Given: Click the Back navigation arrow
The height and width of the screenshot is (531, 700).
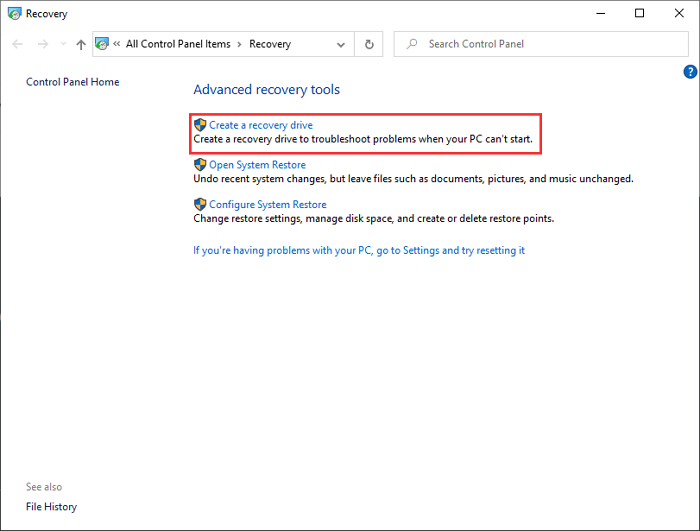Looking at the screenshot, I should click(18, 44).
